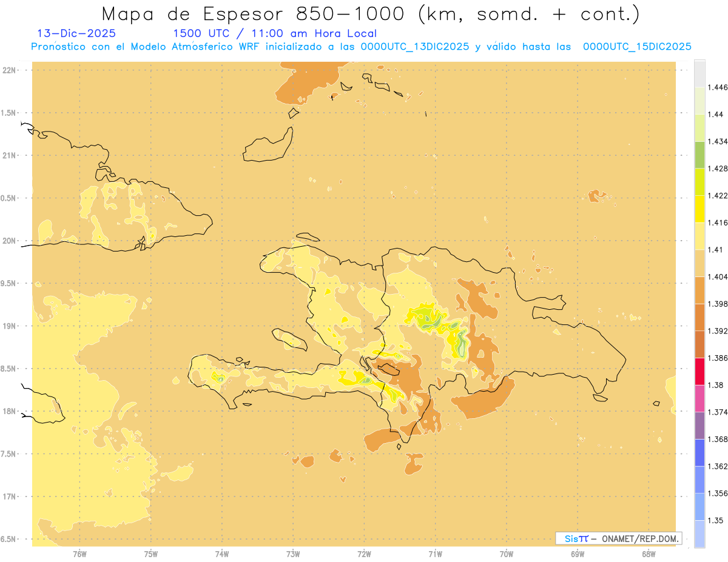The height and width of the screenshot is (562, 728).
Task: Click the 70W longitude label
Action: [x=507, y=555]
